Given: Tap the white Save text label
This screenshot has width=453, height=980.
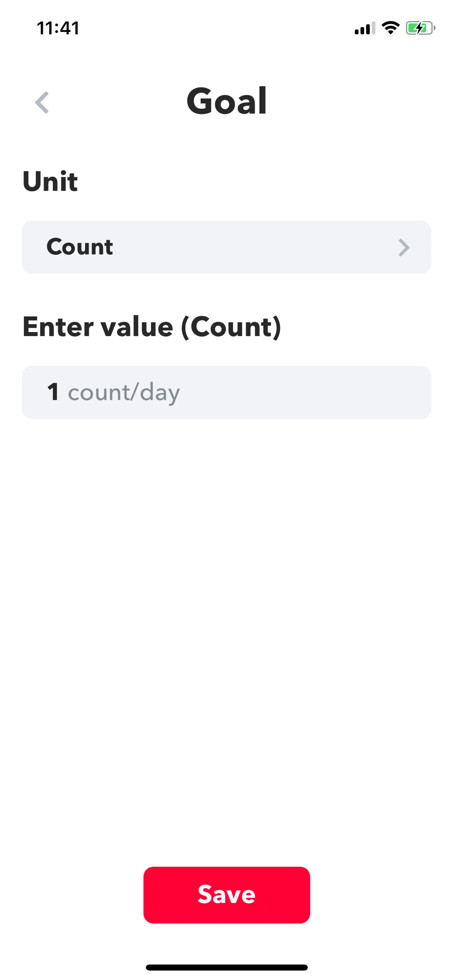Looking at the screenshot, I should [226, 894].
